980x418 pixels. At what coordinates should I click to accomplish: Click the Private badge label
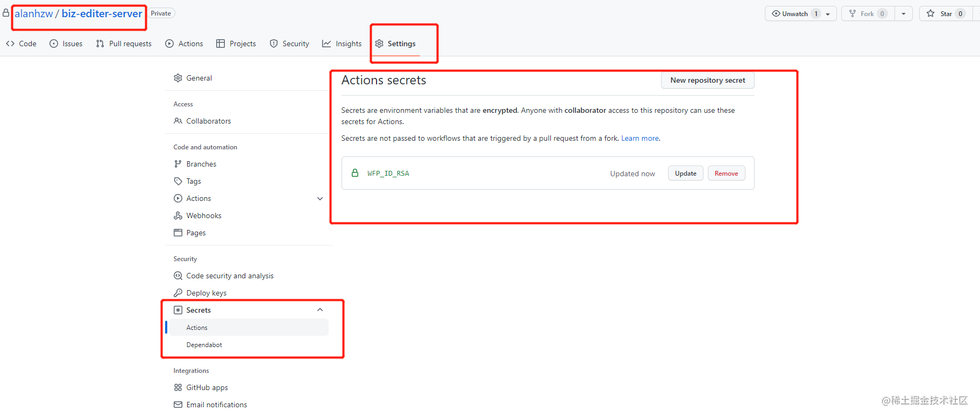[161, 13]
